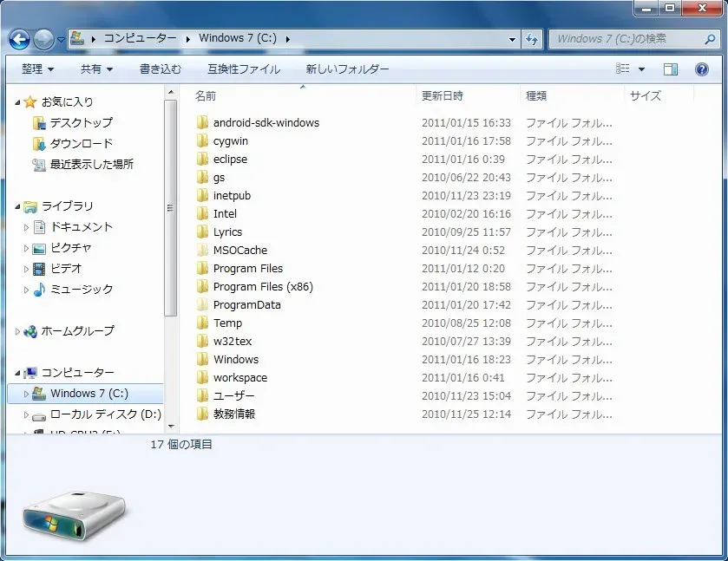Click the Back navigation arrow button

(19, 39)
